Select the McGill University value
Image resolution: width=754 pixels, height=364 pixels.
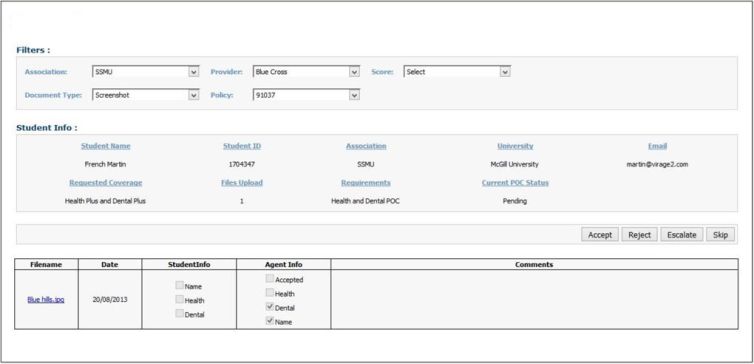pyautogui.click(x=515, y=164)
